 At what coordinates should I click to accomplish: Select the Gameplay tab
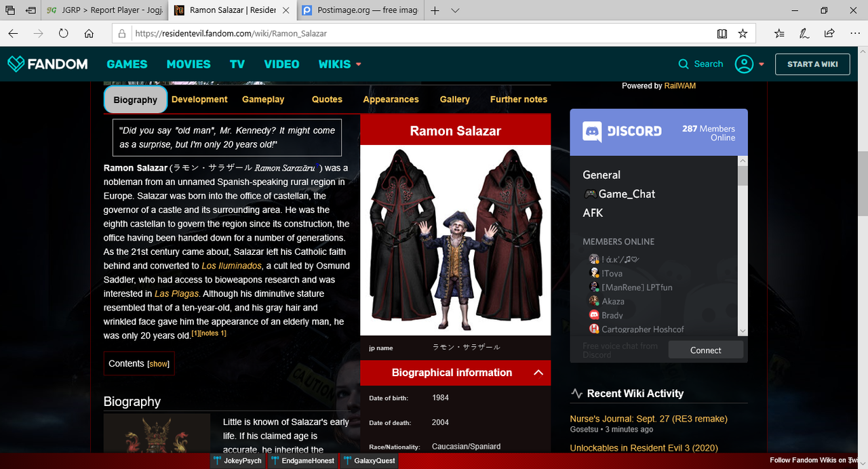[x=263, y=99]
